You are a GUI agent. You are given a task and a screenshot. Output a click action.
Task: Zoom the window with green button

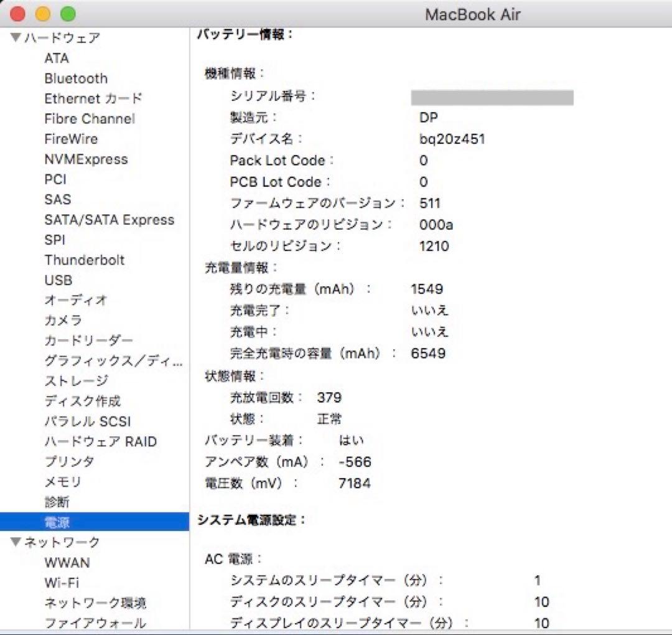coord(68,14)
